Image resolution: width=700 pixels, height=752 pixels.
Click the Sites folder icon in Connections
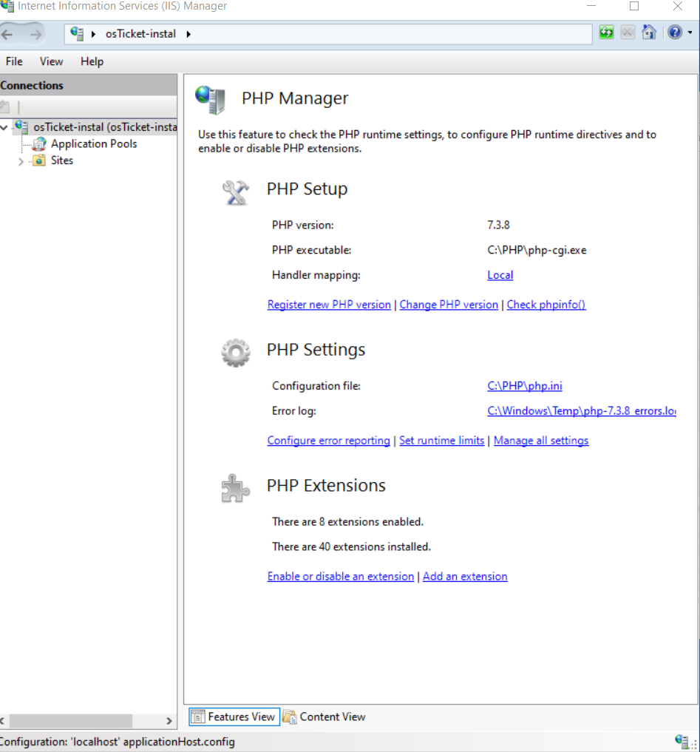click(x=38, y=160)
